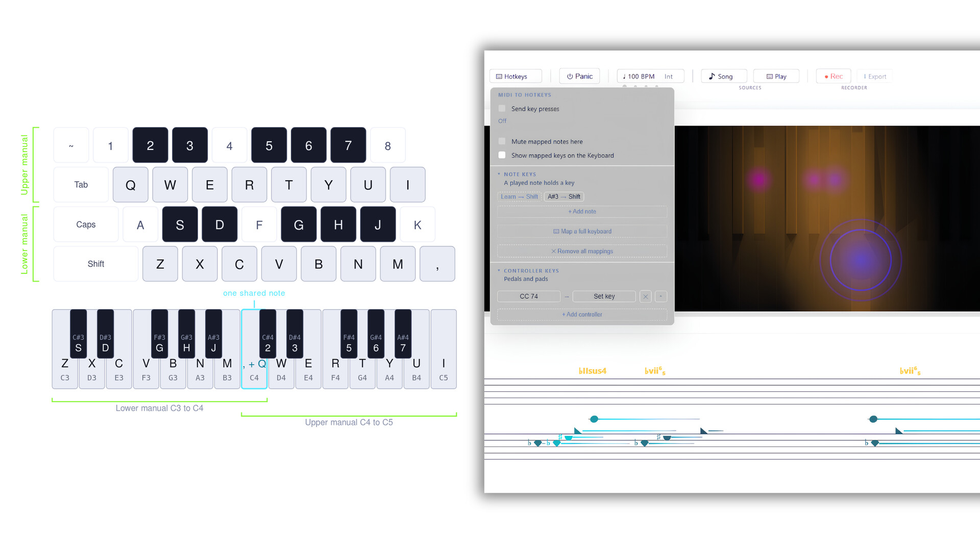The height and width of the screenshot is (551, 980).
Task: Click the Learn → Shift mapping chip
Action: point(519,196)
